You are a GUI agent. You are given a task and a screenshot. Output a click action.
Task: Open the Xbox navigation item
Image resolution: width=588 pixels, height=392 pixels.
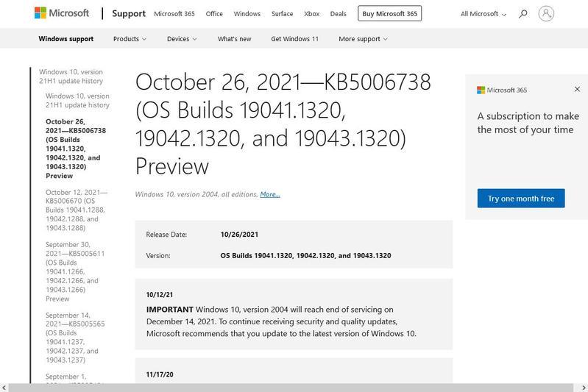(x=311, y=14)
